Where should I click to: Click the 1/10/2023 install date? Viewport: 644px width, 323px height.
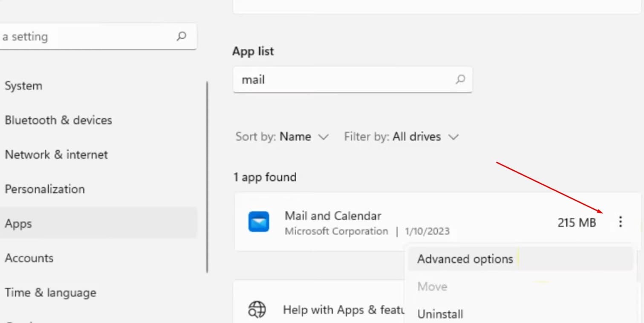[x=427, y=231]
